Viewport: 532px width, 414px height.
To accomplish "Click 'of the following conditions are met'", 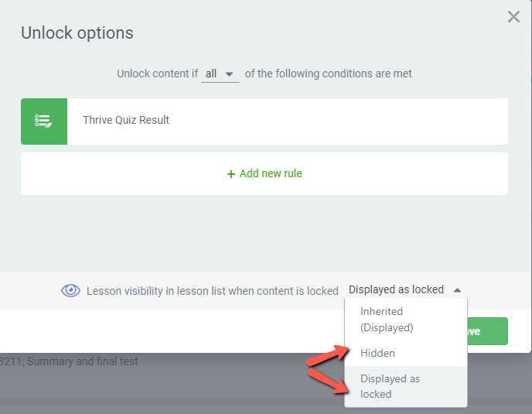I will pos(328,74).
